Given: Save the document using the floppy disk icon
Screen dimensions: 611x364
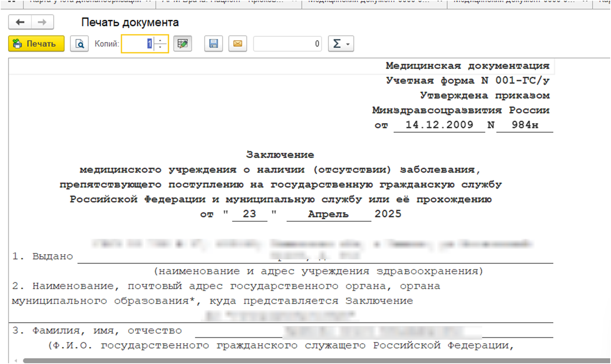Looking at the screenshot, I should pyautogui.click(x=213, y=44).
